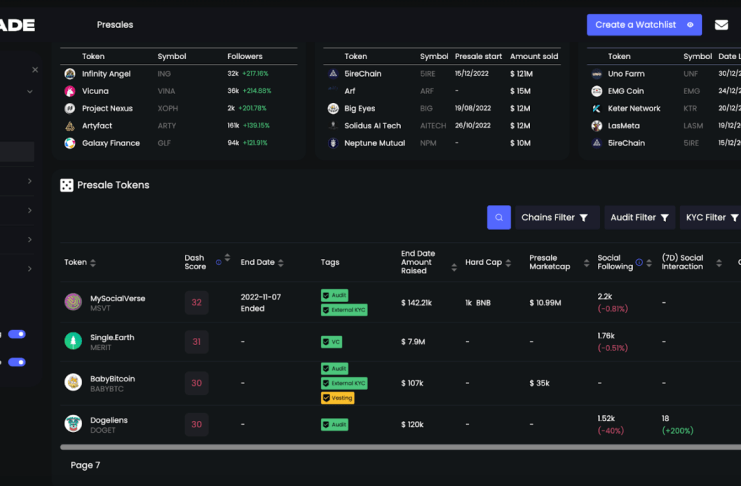Click the MySocialVerse token logo
The image size is (741, 486).
(x=73, y=302)
